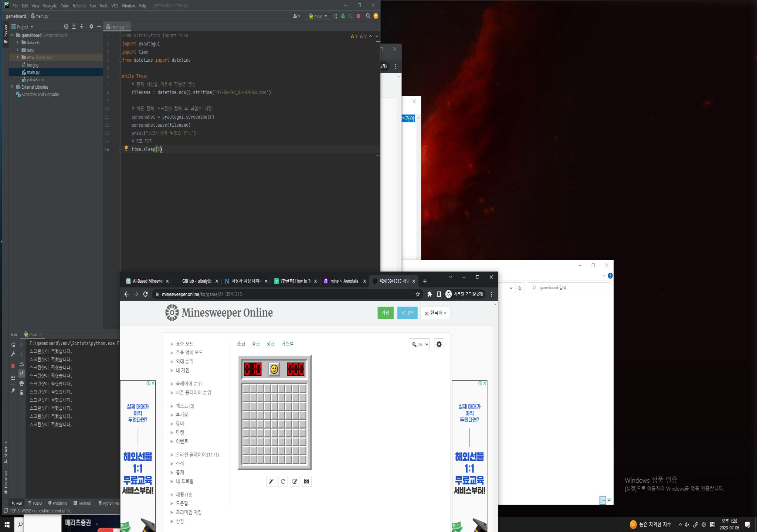Click PyCharm's green Rerun icon in the top toolbar
The width and height of the screenshot is (757, 532).
pos(335,16)
